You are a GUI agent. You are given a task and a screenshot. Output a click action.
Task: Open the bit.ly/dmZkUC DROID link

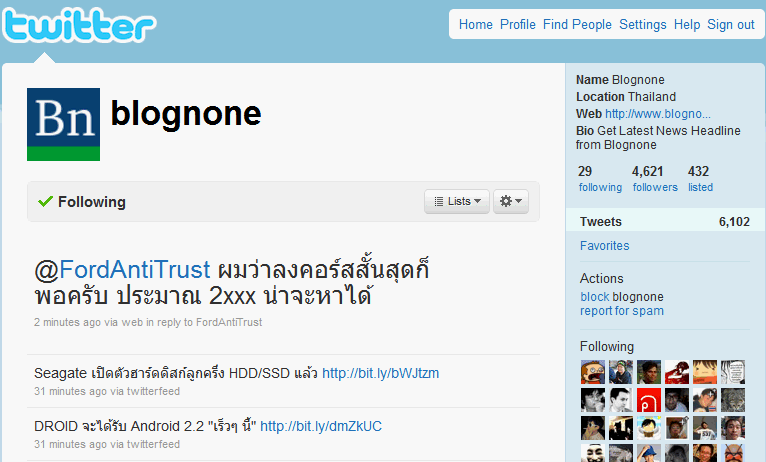pyautogui.click(x=321, y=426)
